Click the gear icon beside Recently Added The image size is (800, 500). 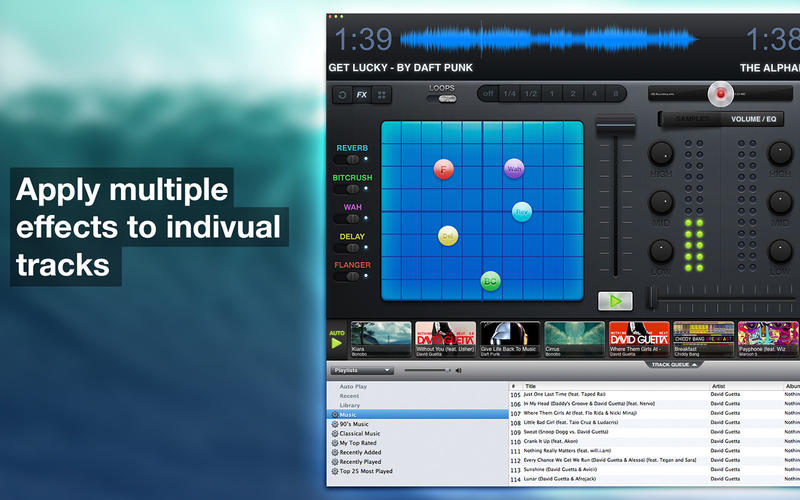[335, 452]
